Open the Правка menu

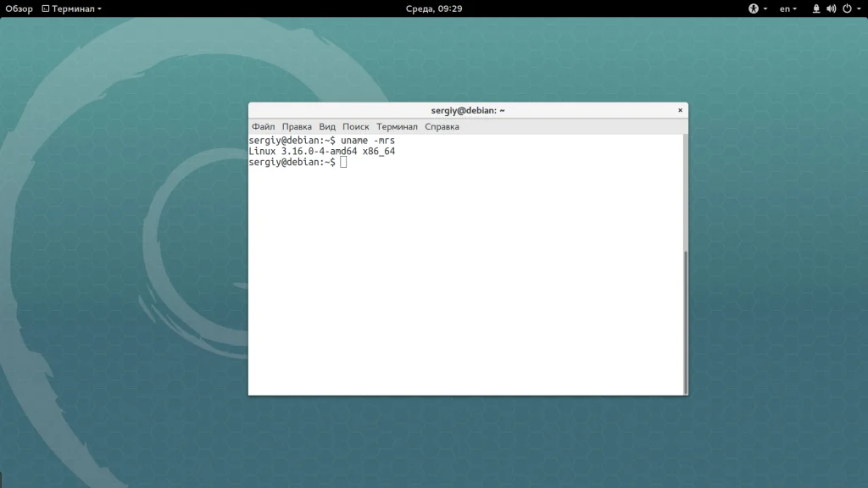tap(297, 126)
